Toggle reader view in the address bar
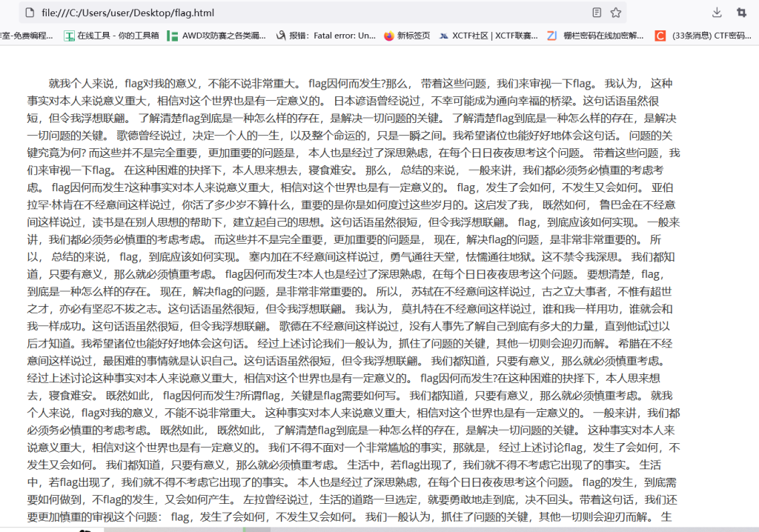The width and height of the screenshot is (759, 532). pos(597,13)
